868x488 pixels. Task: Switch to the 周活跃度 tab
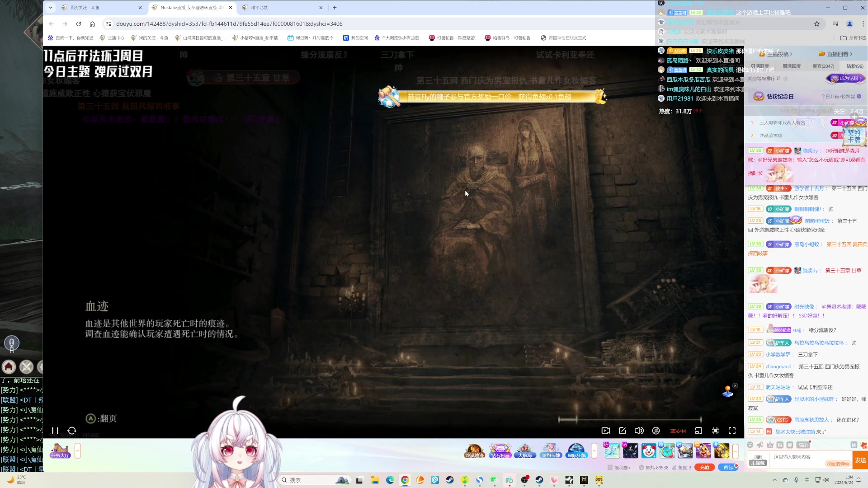pyautogui.click(x=791, y=66)
